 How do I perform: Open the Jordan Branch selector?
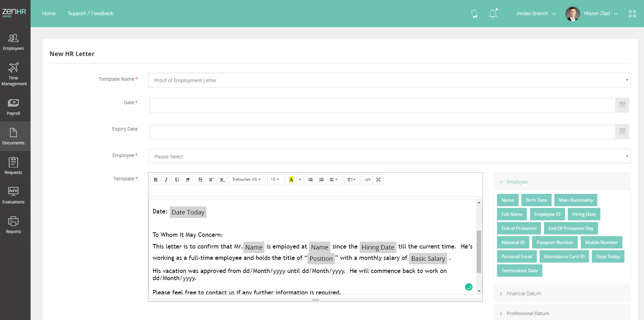tap(535, 13)
